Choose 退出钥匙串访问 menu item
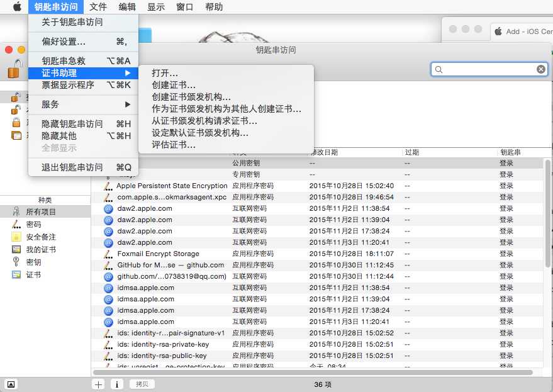 click(x=82, y=167)
